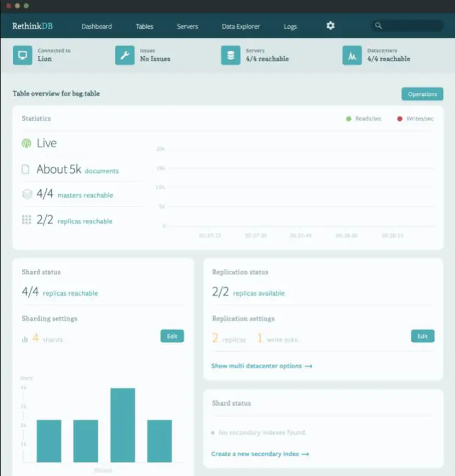Click the Datacenters graph icon

(x=352, y=55)
